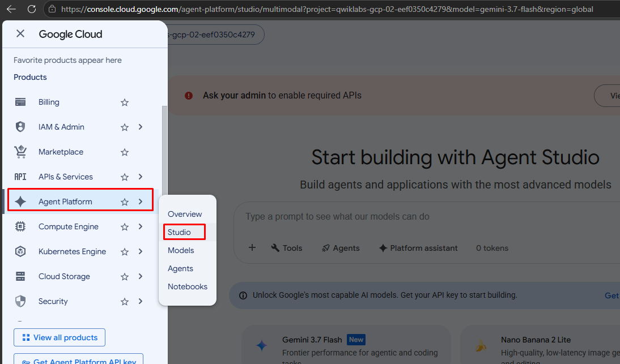Screen dimensions: 620x364
Task: Click the Security shield icon
Action: 20,301
